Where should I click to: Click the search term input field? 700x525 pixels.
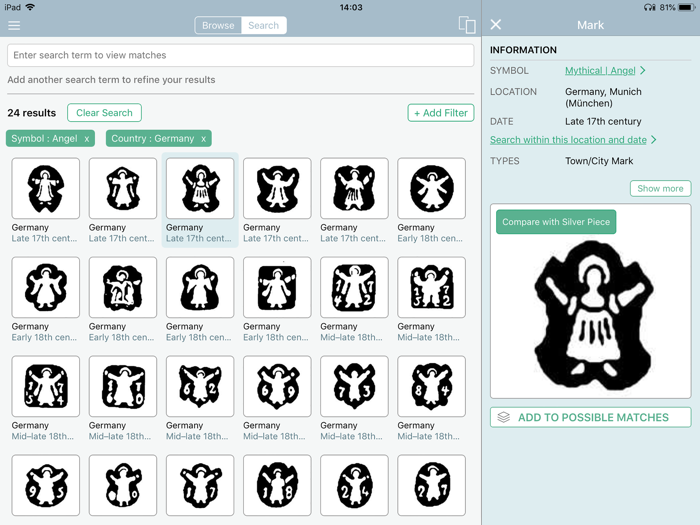coord(240,55)
